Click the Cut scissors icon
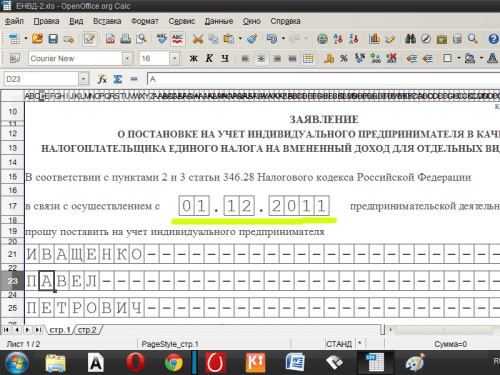 (198, 39)
